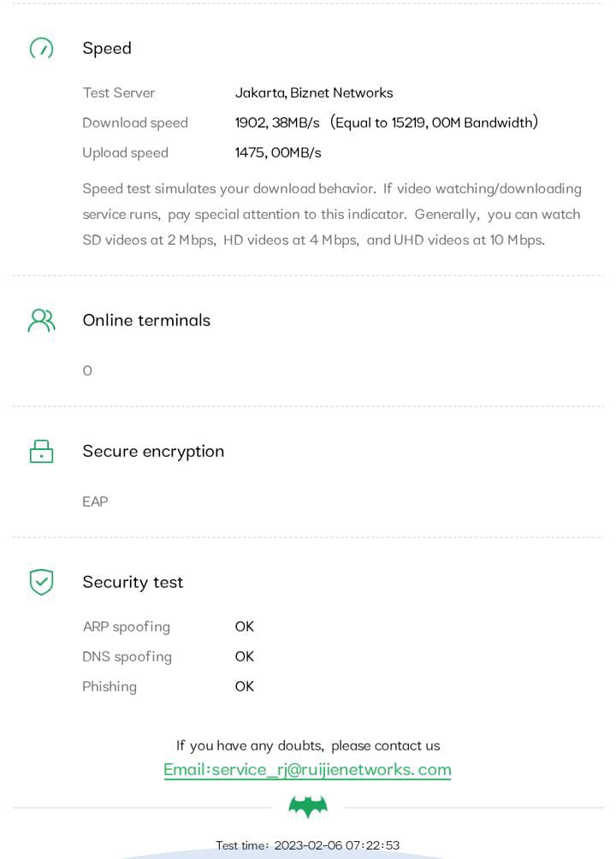
Task: Click the online terminals count 0
Action: coord(87,370)
